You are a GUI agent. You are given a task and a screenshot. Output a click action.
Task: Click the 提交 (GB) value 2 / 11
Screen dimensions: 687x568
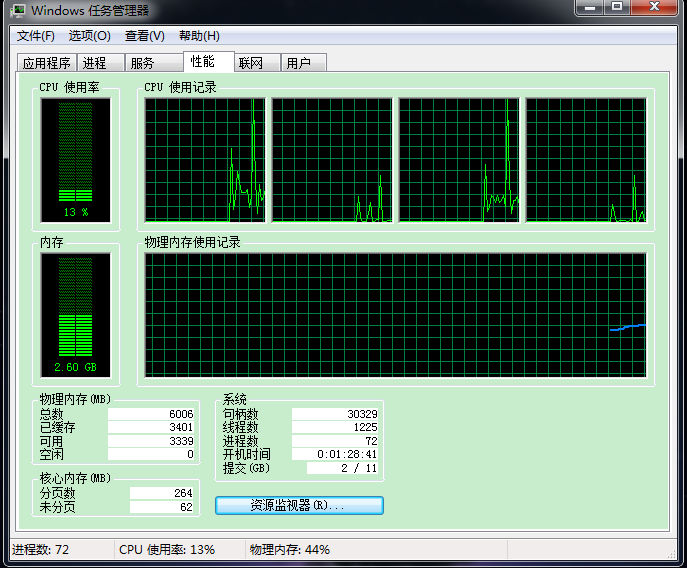342,468
